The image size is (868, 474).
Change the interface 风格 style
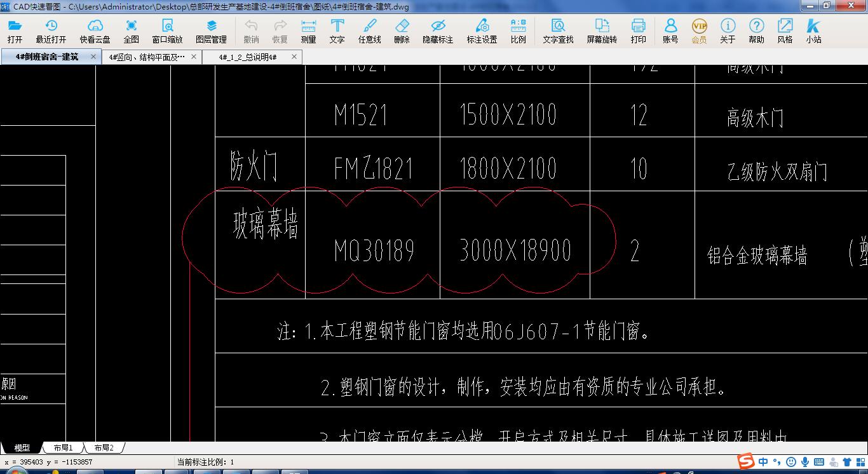click(785, 30)
